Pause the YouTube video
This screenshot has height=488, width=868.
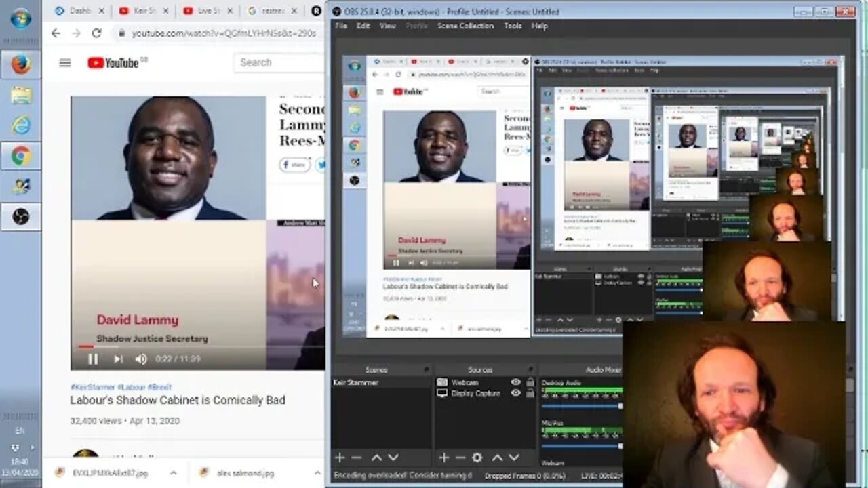pos(94,359)
